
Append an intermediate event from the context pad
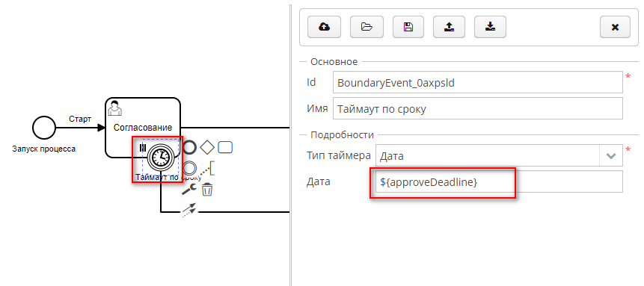[189, 167]
